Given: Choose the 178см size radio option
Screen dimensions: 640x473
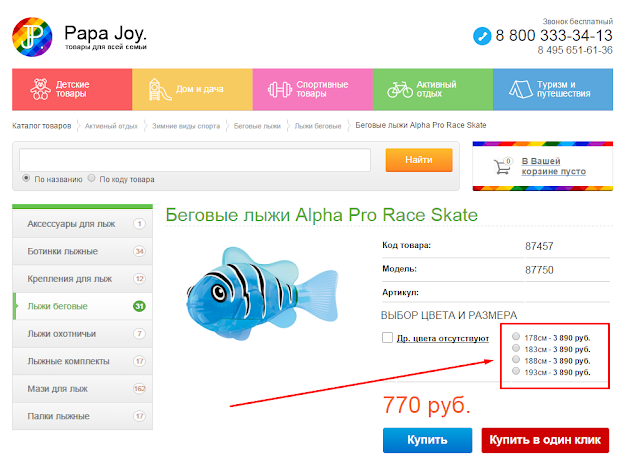Looking at the screenshot, I should tap(516, 336).
